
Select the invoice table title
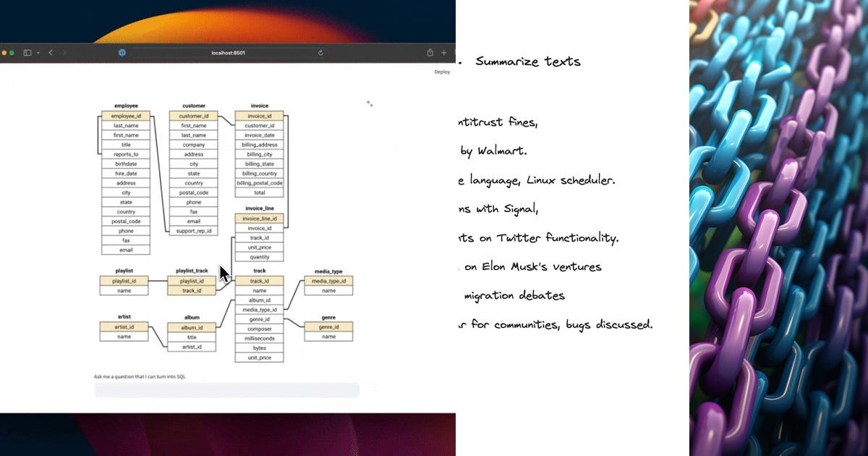point(259,106)
